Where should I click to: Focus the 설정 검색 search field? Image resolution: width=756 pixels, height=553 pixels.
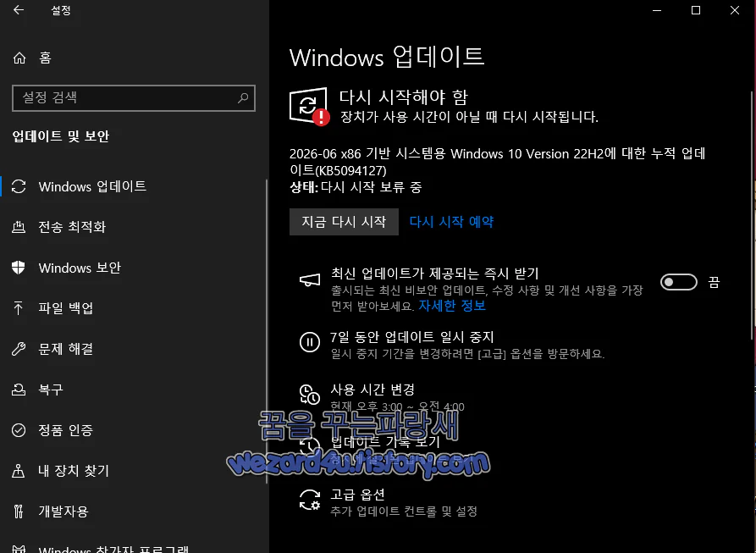point(134,98)
